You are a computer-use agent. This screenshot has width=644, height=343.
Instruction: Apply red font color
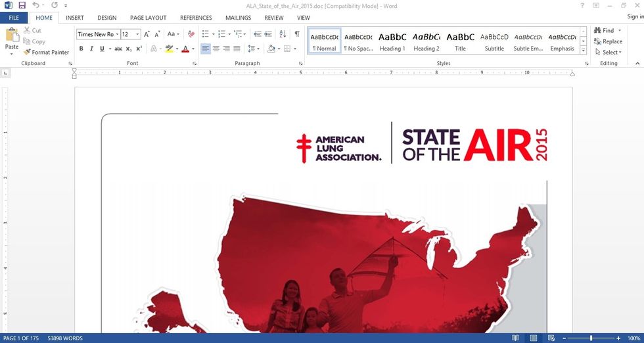click(185, 49)
